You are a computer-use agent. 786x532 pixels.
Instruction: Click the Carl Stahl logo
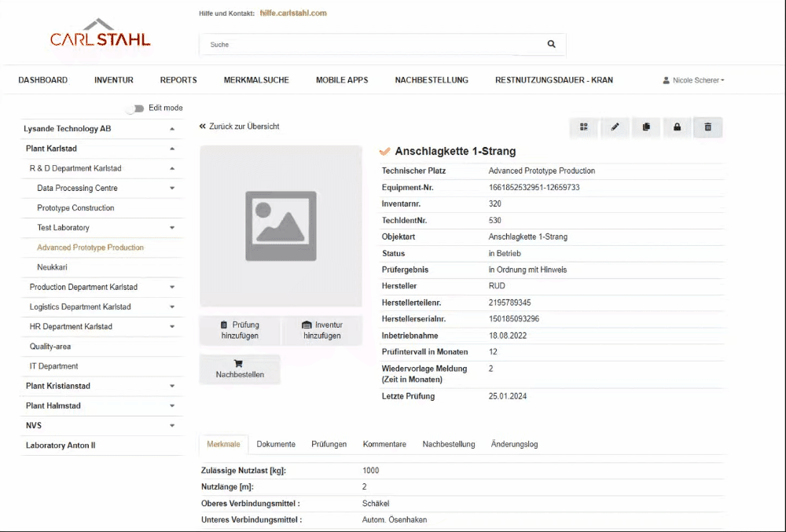[x=100, y=35]
